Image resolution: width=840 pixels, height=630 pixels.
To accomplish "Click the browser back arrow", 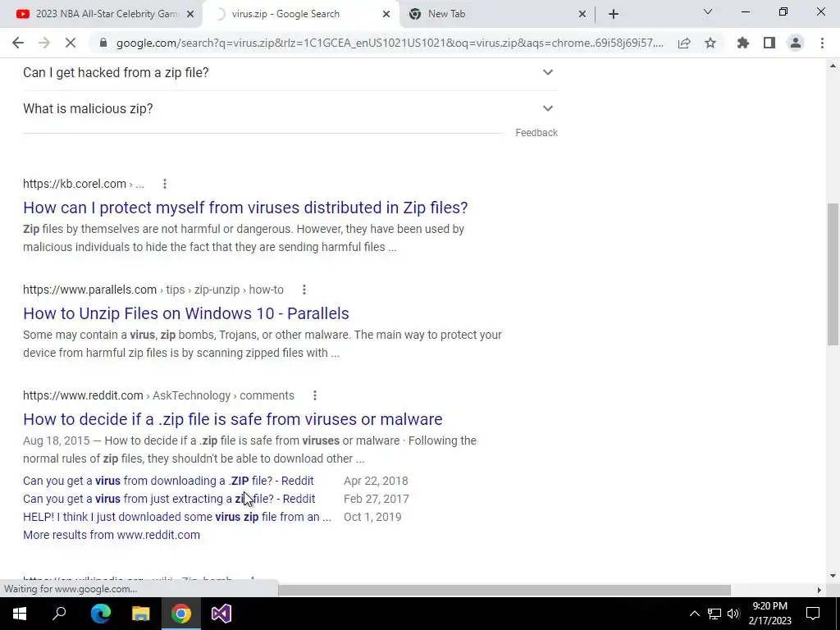I will point(18,43).
